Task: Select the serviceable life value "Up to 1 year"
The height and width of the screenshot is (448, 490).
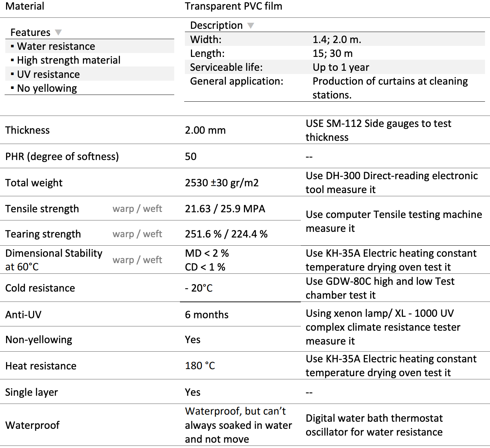Action: [341, 67]
